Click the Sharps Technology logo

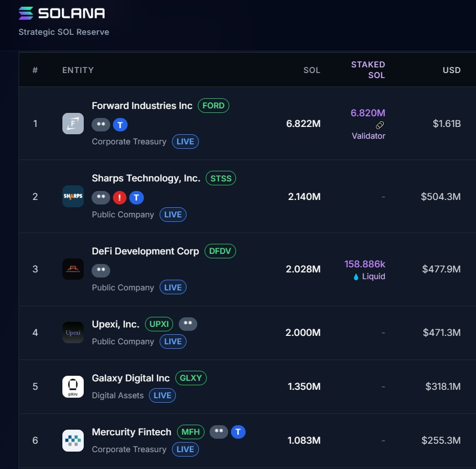[73, 197]
